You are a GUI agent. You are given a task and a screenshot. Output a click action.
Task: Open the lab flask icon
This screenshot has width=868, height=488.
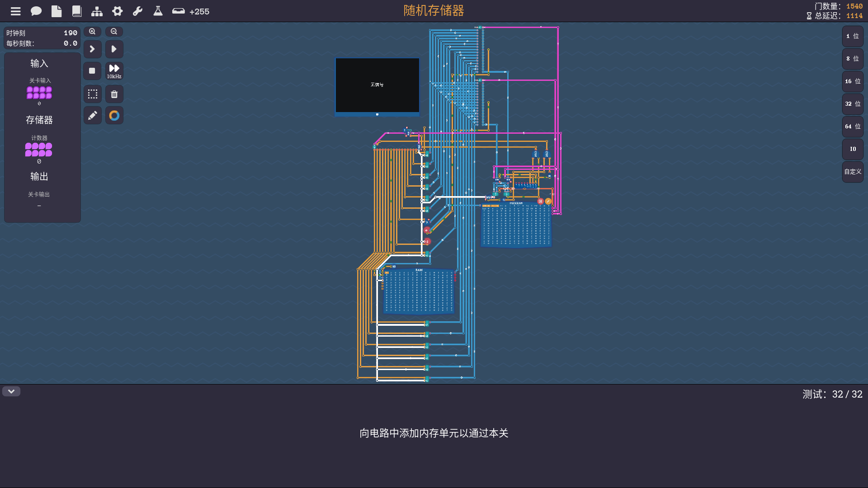158,11
